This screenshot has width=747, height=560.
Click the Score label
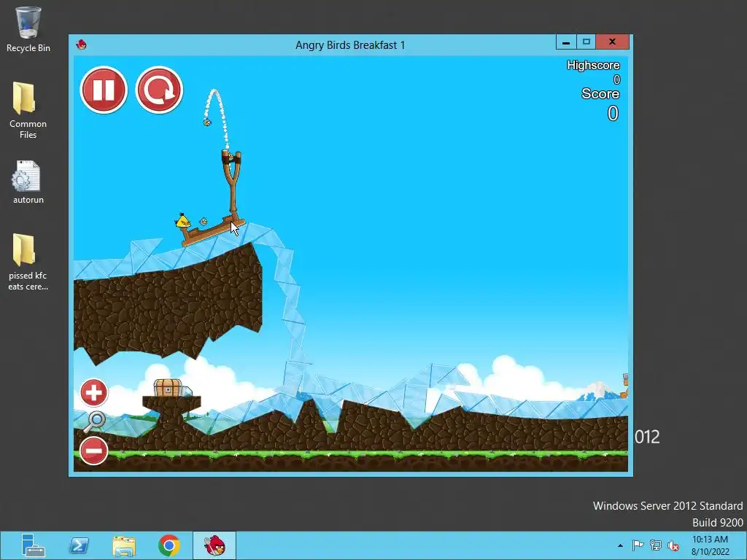click(600, 94)
